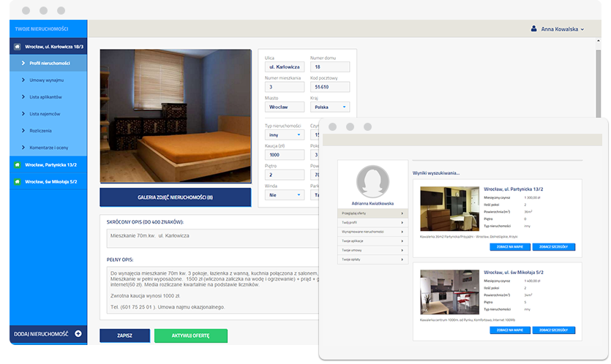Click the Zapisz button

tap(124, 335)
